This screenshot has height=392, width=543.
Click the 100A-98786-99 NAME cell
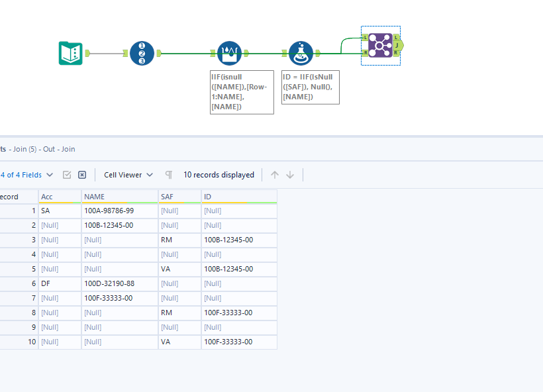pos(119,211)
